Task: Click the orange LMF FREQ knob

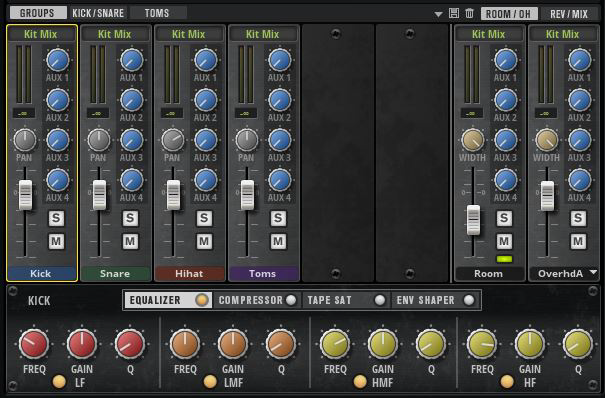Action: [185, 344]
